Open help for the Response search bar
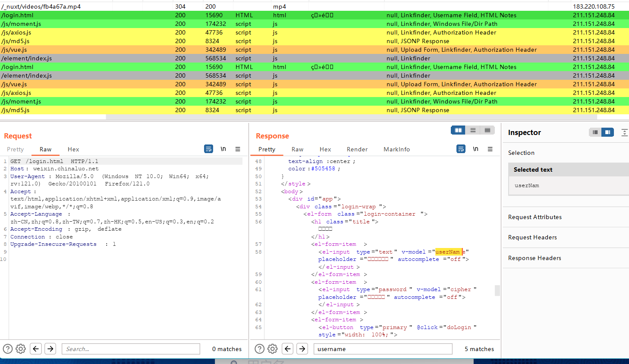 coord(260,349)
